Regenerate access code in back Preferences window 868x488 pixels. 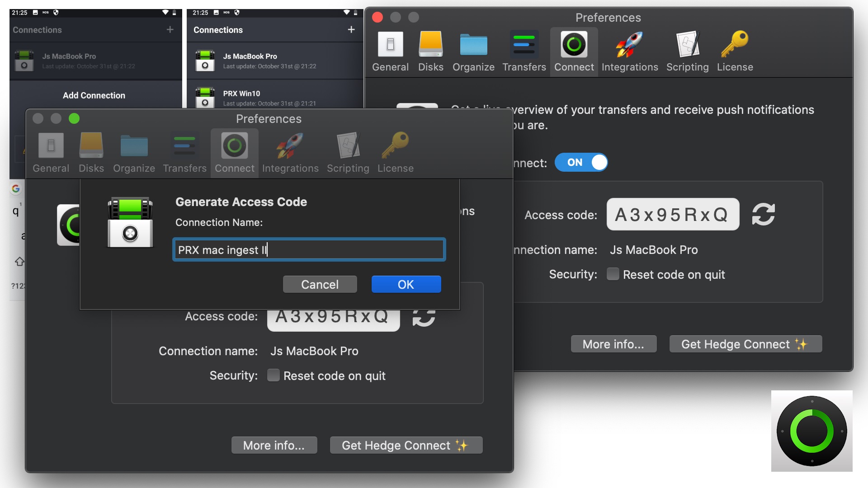[x=763, y=214]
